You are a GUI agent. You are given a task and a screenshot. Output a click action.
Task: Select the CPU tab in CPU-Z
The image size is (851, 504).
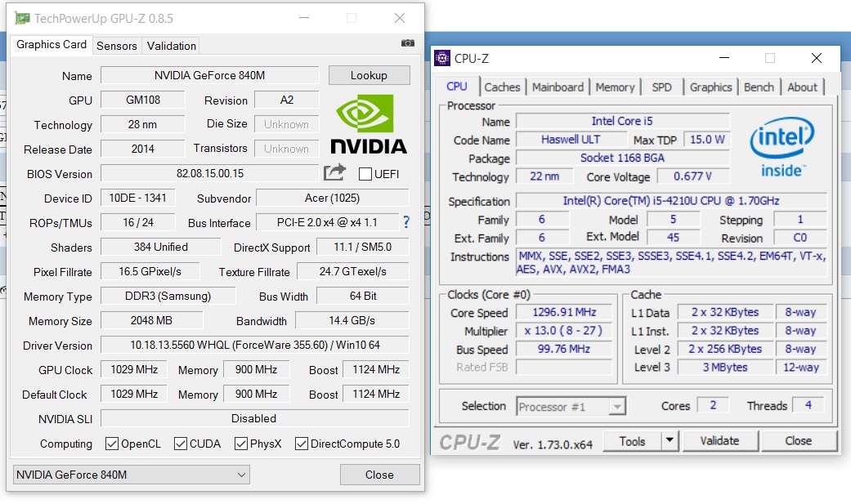tap(457, 87)
